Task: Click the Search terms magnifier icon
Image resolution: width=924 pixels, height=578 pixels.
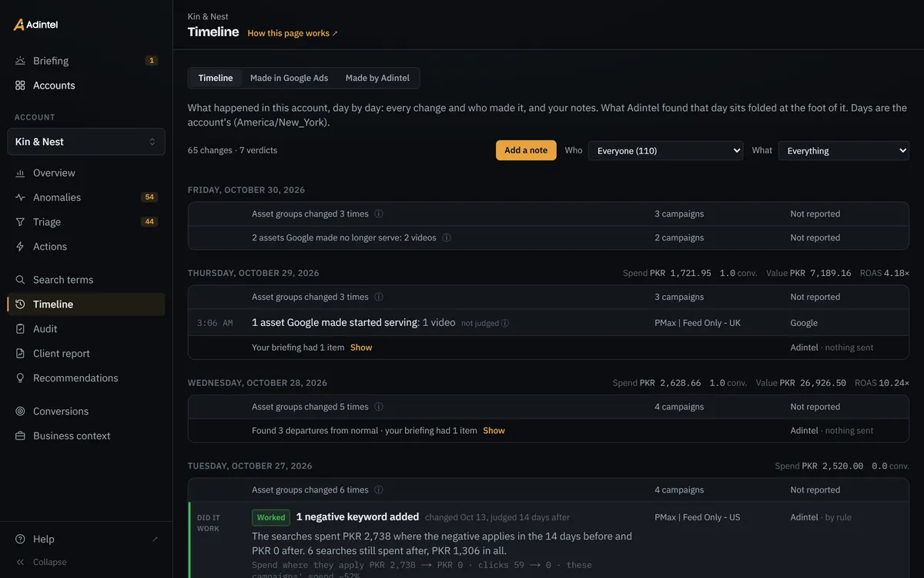Action: (x=20, y=281)
